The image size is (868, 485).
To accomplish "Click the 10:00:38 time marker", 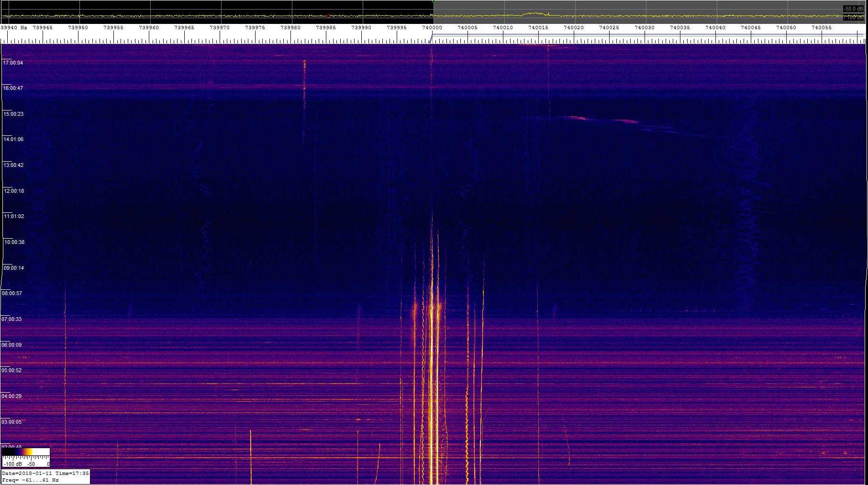I will [x=14, y=242].
